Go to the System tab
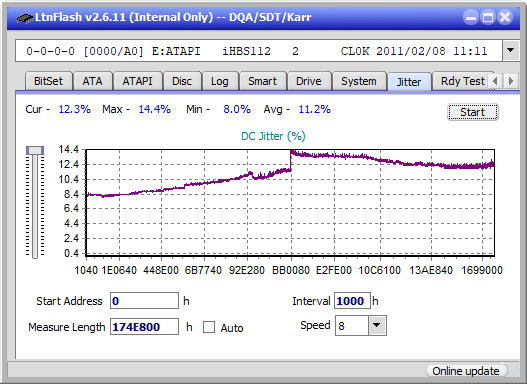 click(359, 81)
